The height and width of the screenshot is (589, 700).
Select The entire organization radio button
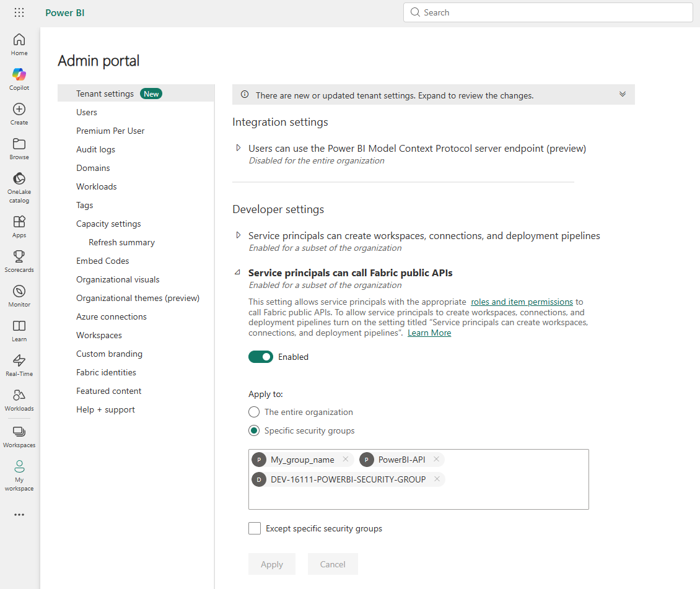tap(254, 412)
